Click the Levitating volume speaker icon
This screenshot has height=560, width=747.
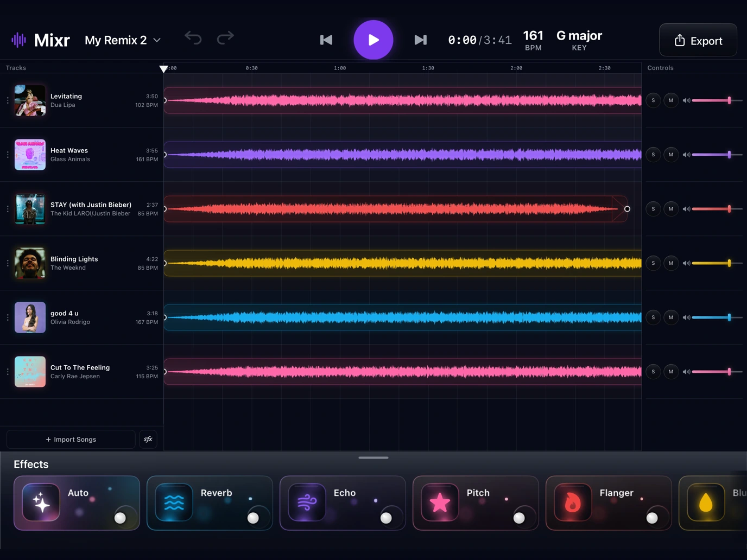pyautogui.click(x=686, y=100)
